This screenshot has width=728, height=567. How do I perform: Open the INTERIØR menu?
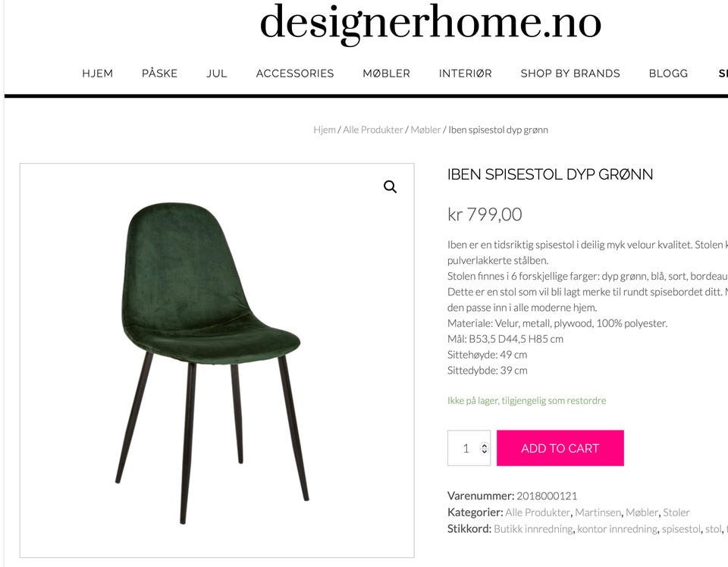click(465, 74)
